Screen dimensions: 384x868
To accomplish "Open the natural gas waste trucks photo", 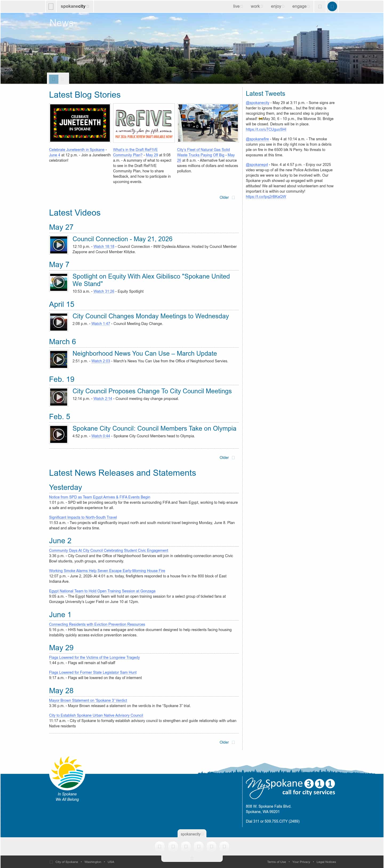I will point(208,123).
